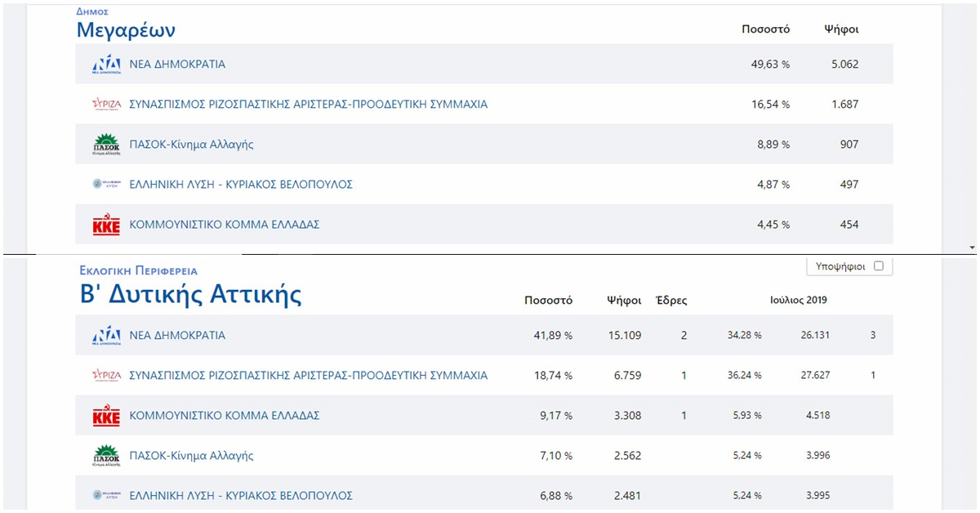Click the 1.687 votes value
Image resolution: width=980 pixels, height=513 pixels.
[x=844, y=105]
